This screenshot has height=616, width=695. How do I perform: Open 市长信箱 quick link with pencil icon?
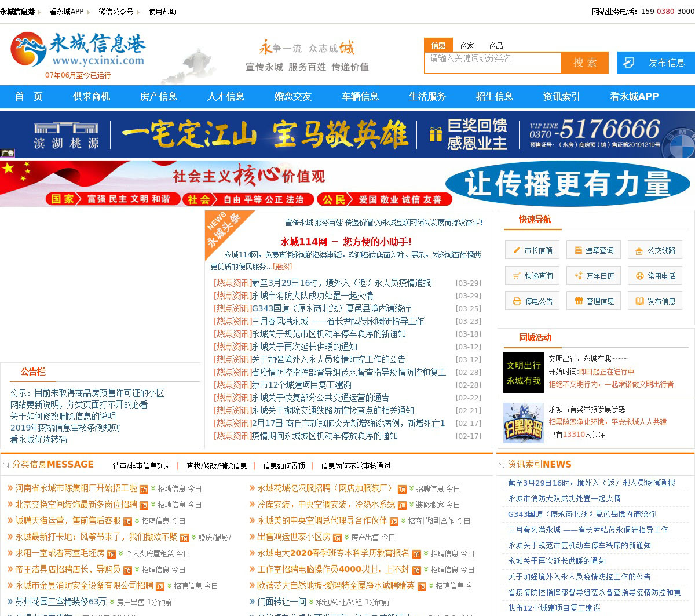pos(532,250)
